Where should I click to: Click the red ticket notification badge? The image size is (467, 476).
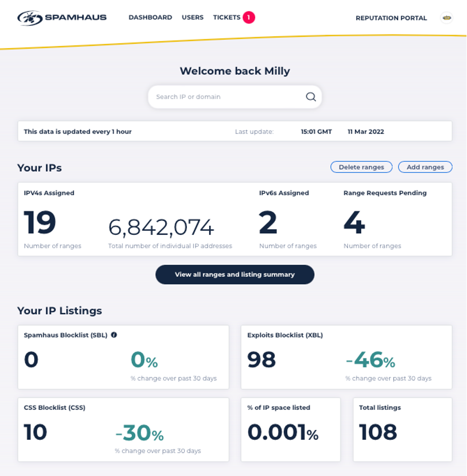coord(248,18)
